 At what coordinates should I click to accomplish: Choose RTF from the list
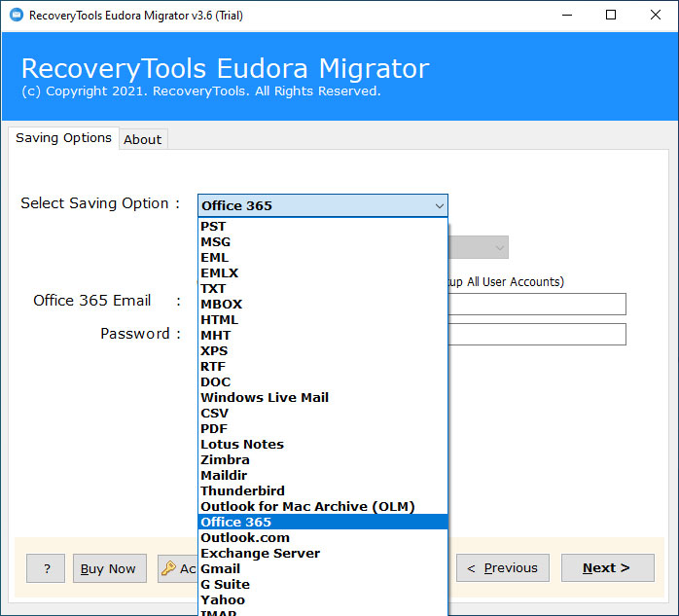pyautogui.click(x=323, y=367)
